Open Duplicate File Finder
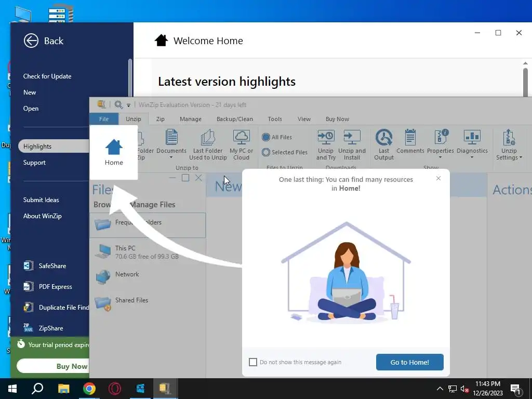The image size is (532, 399). [x=56, y=308]
